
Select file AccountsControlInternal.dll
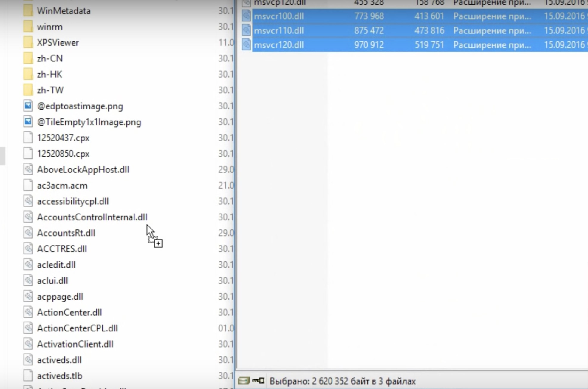click(92, 217)
